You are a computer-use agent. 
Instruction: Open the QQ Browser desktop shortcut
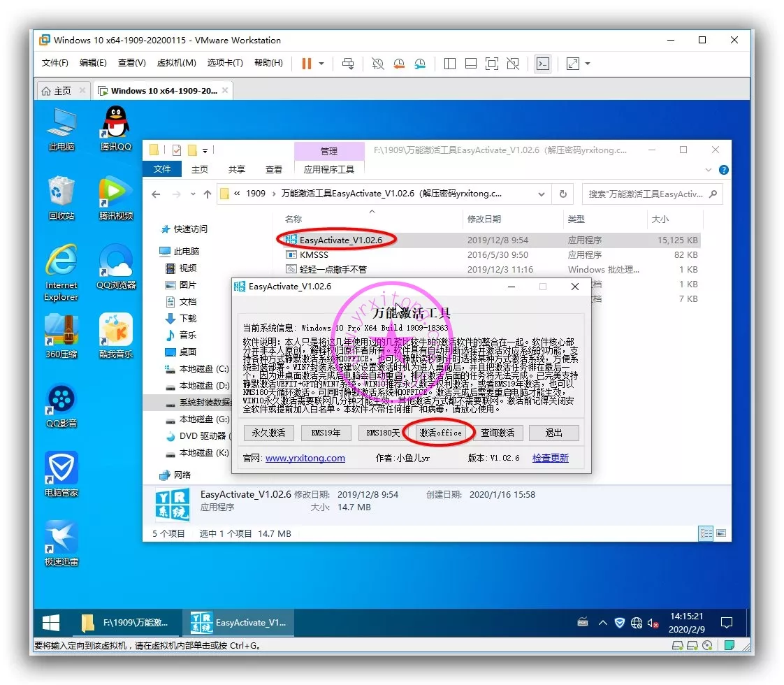tap(116, 266)
